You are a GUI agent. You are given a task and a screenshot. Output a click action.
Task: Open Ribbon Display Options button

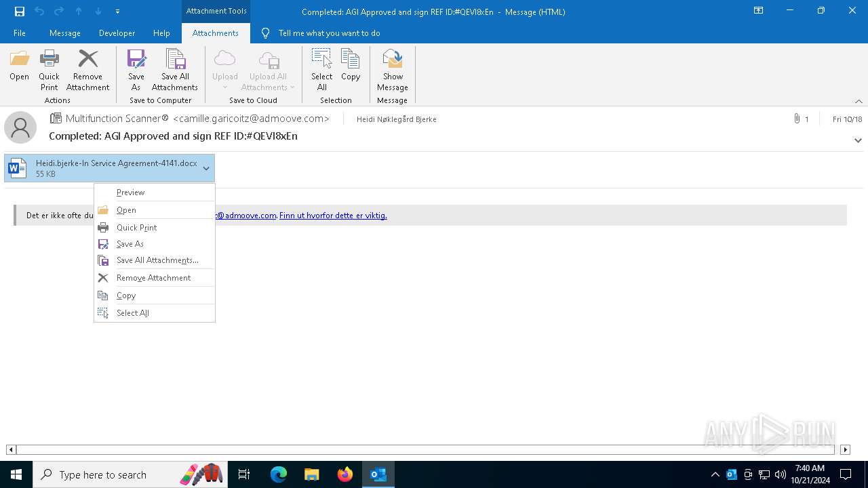(759, 11)
